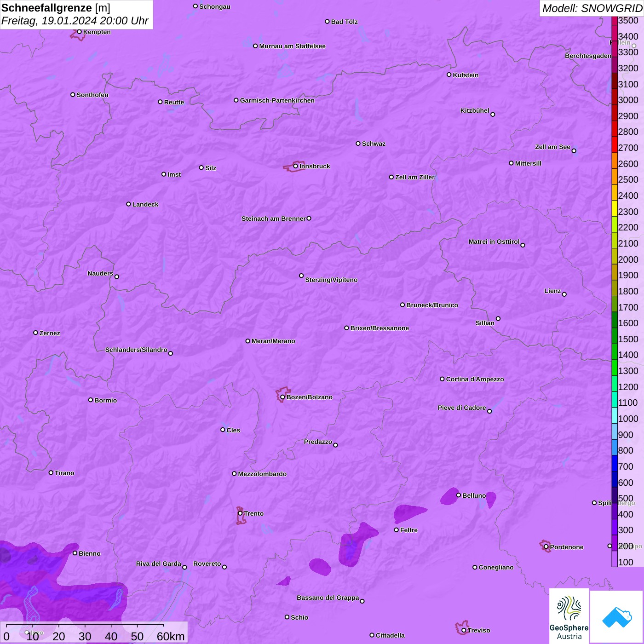Click the Steinach am Brenner label
The image size is (644, 644).
coord(273,218)
